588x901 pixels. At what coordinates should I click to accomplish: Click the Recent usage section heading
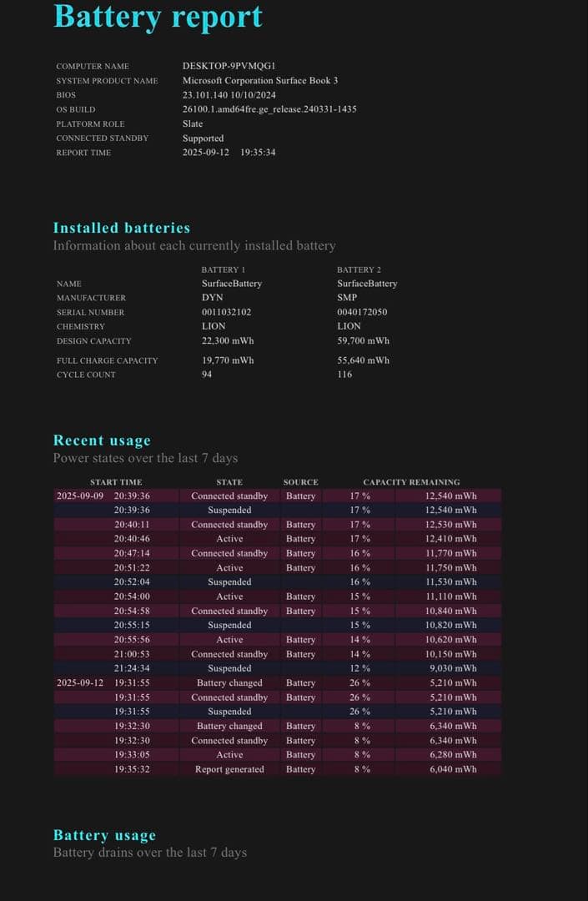(x=102, y=440)
